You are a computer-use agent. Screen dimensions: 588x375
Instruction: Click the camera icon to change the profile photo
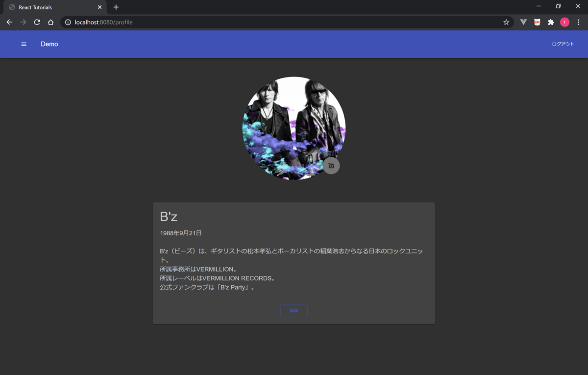[331, 166]
